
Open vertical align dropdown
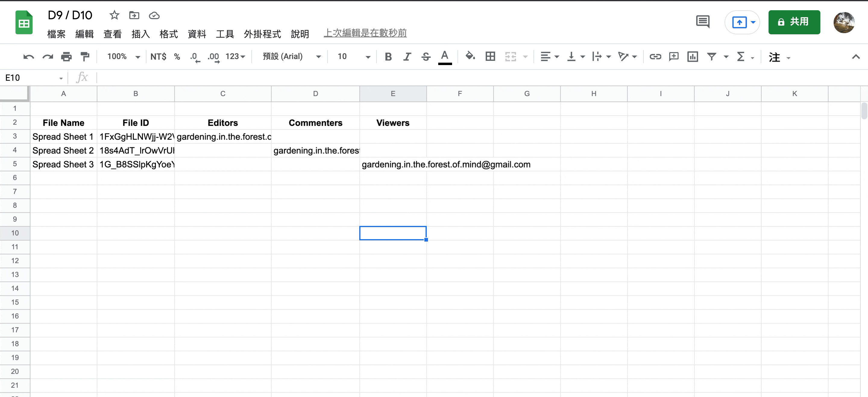tap(576, 57)
